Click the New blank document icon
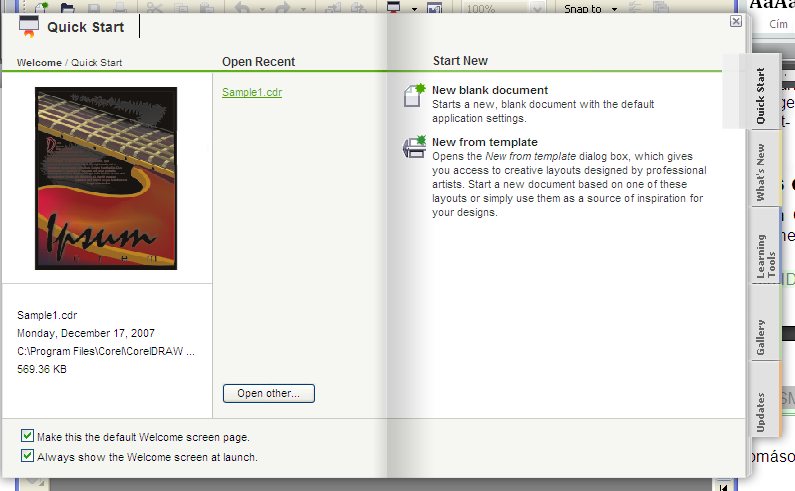 [x=414, y=95]
